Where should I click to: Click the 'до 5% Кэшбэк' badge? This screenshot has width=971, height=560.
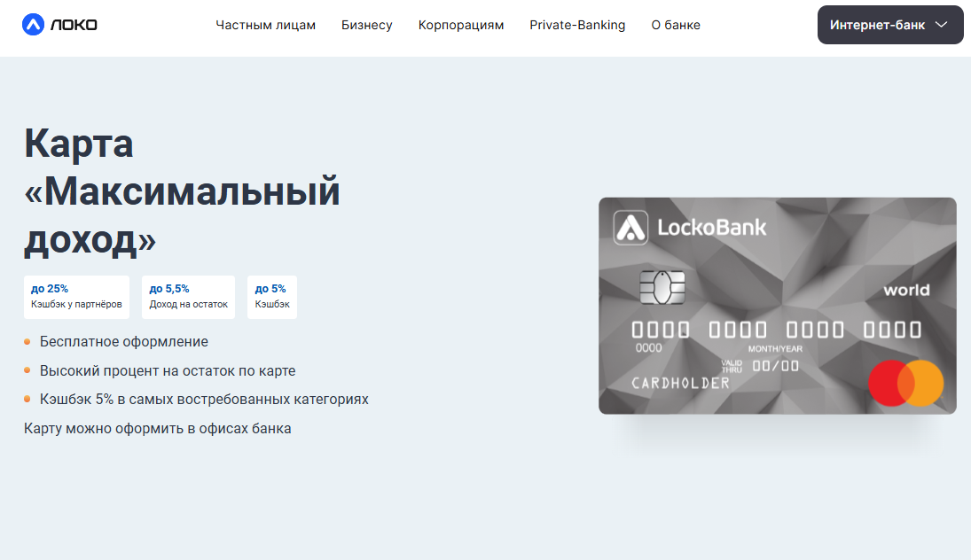pos(272,297)
